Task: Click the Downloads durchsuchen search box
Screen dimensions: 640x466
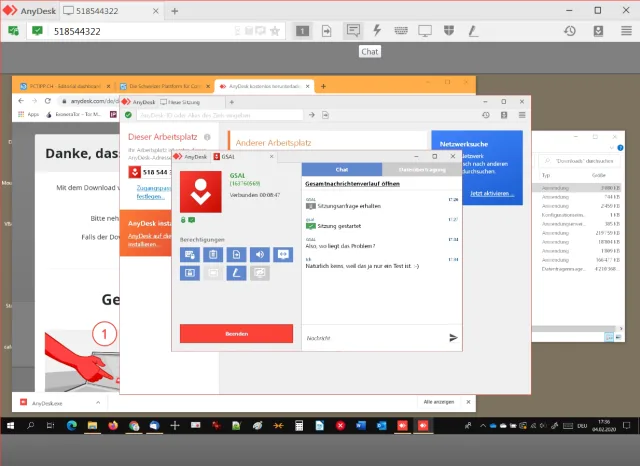Action: 580,161
